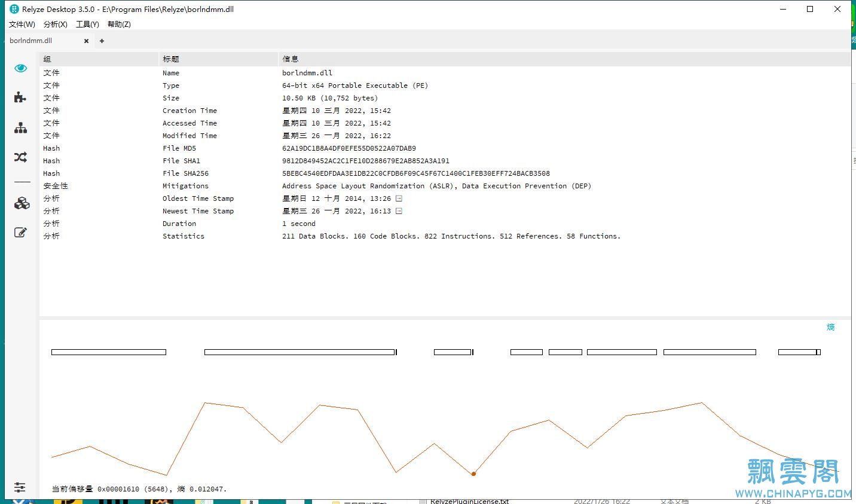Open the puzzle piece plugins view

21,97
